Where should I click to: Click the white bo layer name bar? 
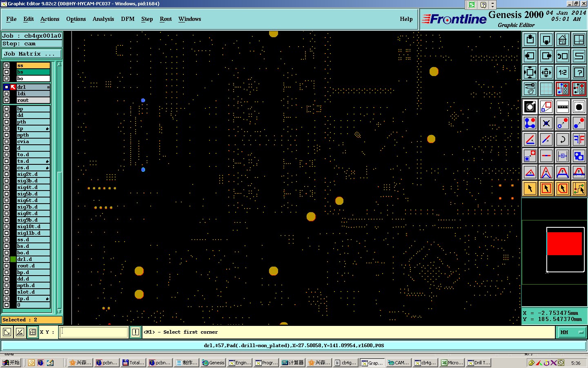point(33,79)
